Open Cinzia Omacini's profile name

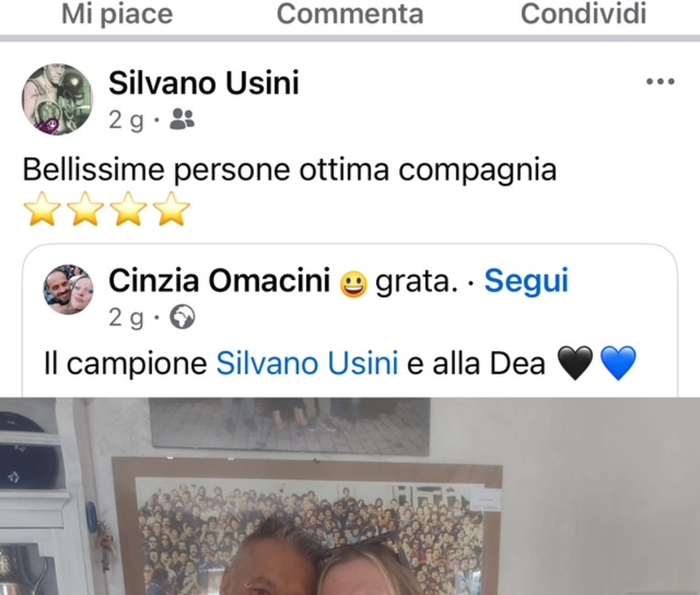point(220,281)
